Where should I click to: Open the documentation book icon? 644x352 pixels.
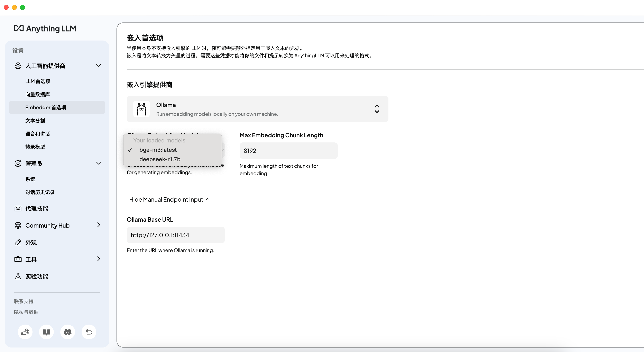pyautogui.click(x=46, y=332)
